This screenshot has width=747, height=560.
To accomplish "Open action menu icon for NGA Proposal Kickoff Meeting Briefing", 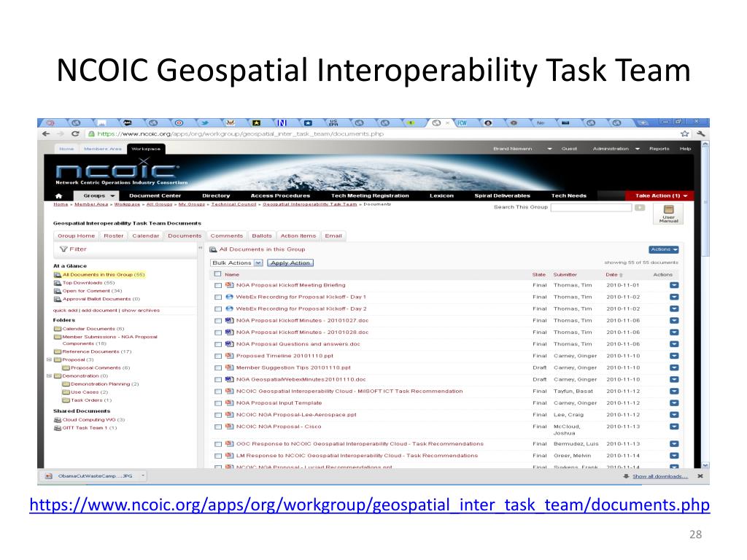I will coord(674,285).
